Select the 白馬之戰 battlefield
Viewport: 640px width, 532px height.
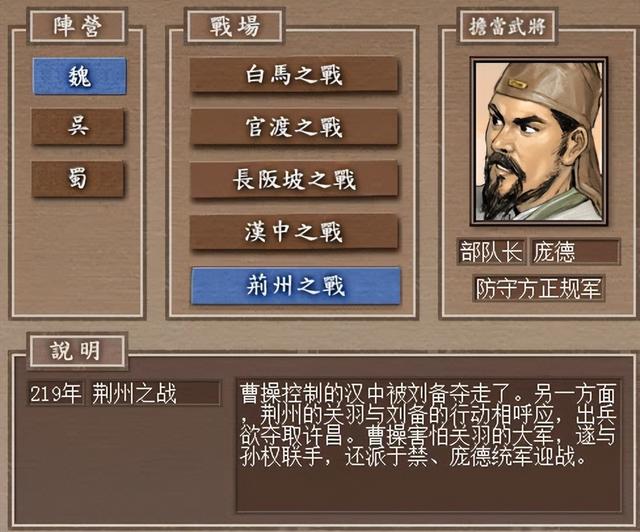coord(294,75)
